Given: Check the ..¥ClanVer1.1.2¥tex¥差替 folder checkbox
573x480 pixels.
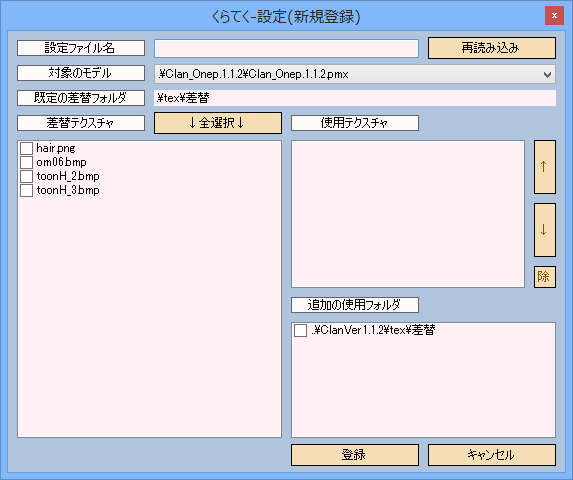Looking at the screenshot, I should [300, 330].
